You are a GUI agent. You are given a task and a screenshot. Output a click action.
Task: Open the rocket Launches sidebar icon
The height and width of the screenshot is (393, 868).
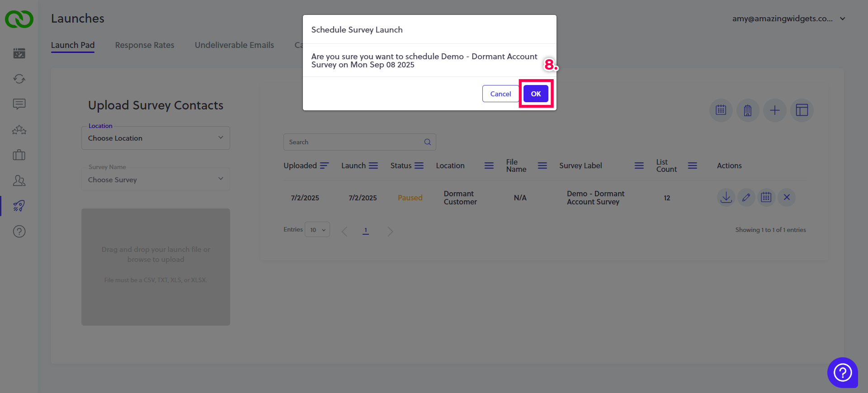[x=19, y=206]
